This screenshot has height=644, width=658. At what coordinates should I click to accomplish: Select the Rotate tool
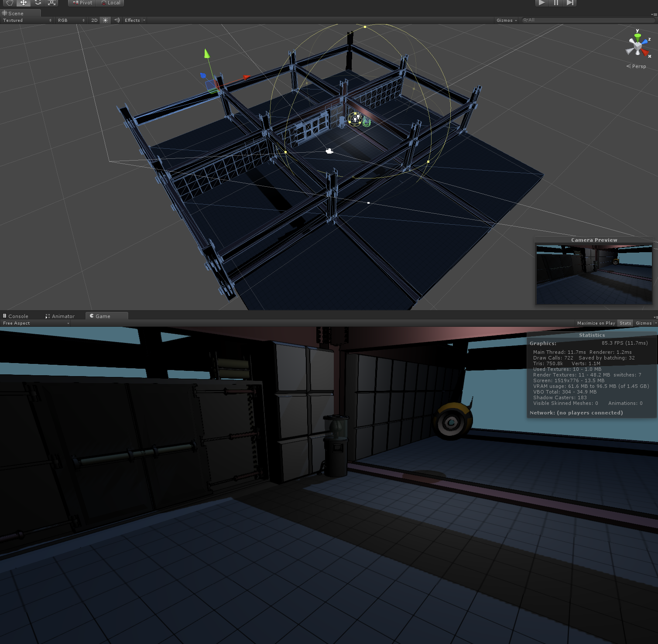click(38, 3)
